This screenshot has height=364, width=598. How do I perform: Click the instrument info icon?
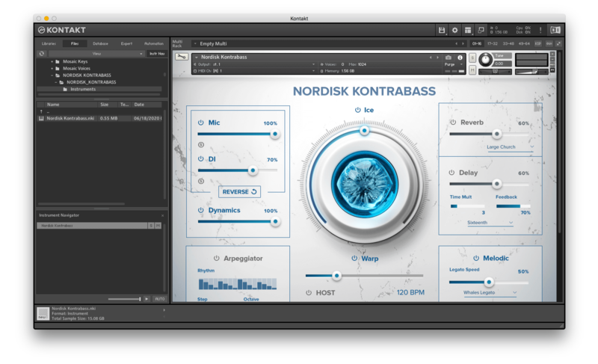pyautogui.click(x=460, y=58)
